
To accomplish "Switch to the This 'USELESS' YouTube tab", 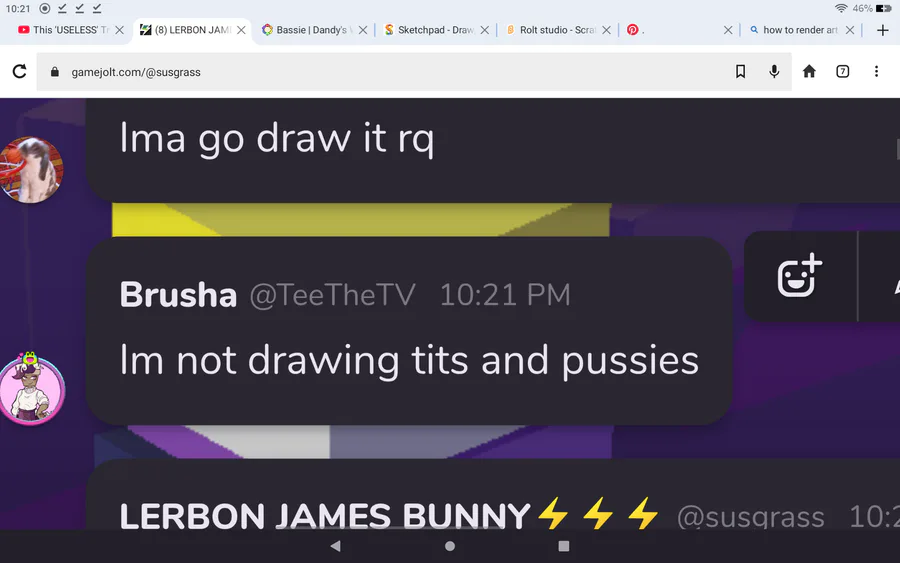I will (63, 30).
